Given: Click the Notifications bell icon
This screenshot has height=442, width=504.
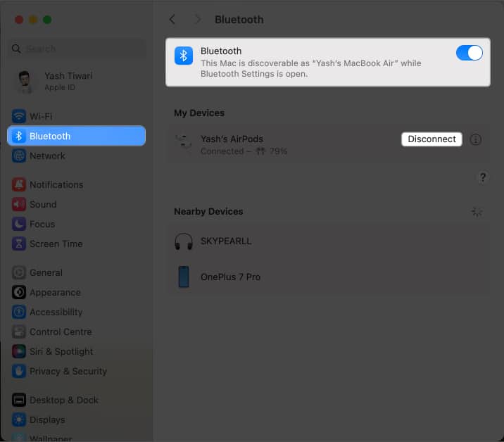Looking at the screenshot, I should click(19, 185).
